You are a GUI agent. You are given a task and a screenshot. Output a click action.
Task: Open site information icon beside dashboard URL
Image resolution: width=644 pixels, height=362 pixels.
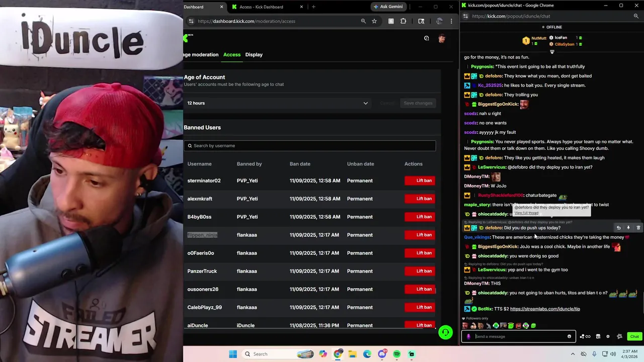pyautogui.click(x=191, y=21)
